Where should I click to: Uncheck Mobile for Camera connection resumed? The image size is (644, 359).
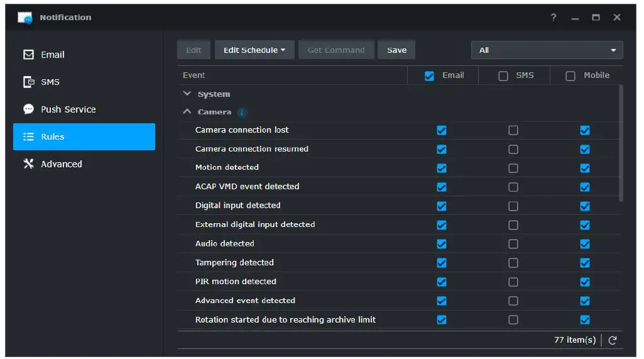[x=585, y=149]
